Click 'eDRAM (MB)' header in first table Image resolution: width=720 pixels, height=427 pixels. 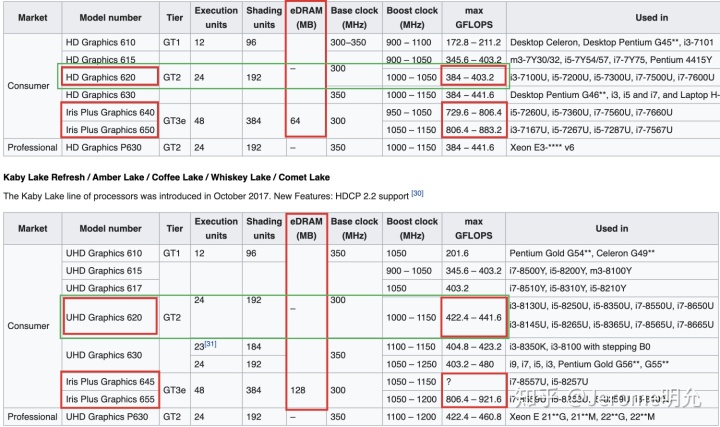pos(306,17)
